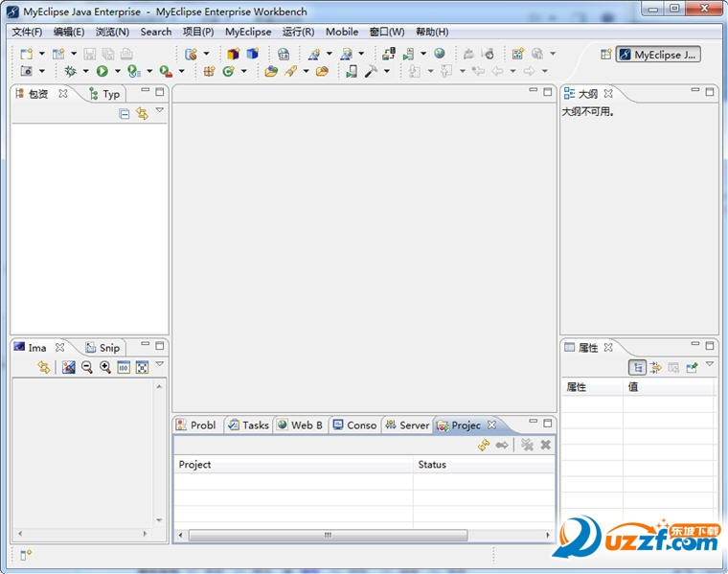Open the 运行(R) menu
Image resolution: width=728 pixels, height=574 pixels.
click(x=298, y=32)
